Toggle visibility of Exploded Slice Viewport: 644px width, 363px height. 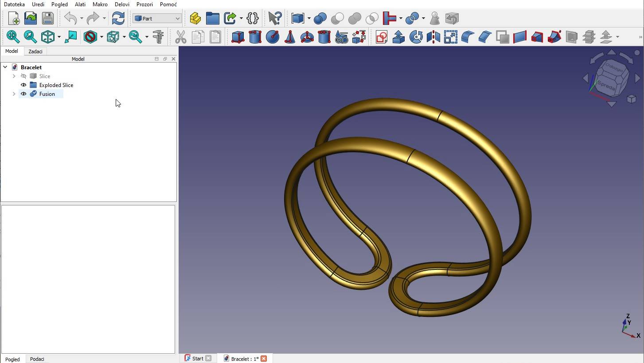23,85
